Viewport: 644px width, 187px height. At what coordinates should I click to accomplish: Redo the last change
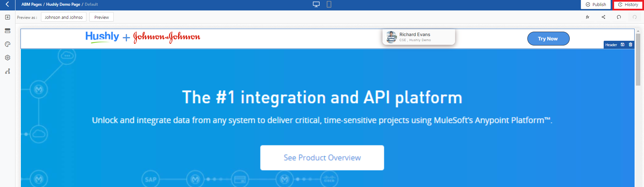tap(635, 17)
